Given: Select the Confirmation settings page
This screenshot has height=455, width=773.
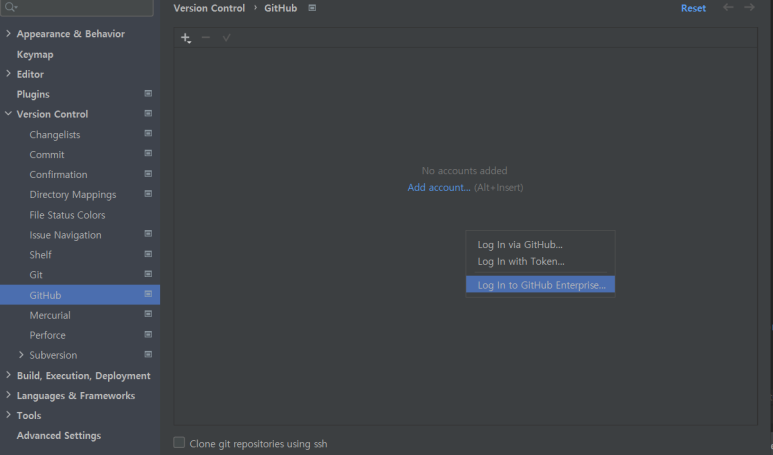Looking at the screenshot, I should 58,175.
